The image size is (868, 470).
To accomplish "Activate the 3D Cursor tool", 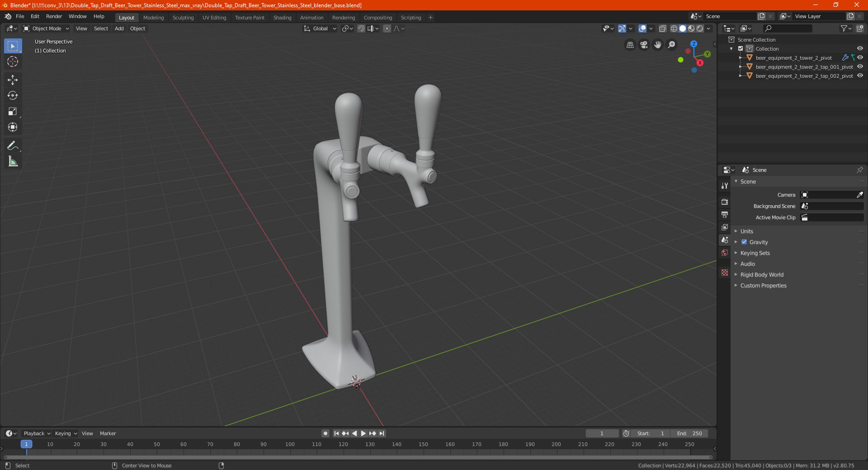I will tap(13, 62).
